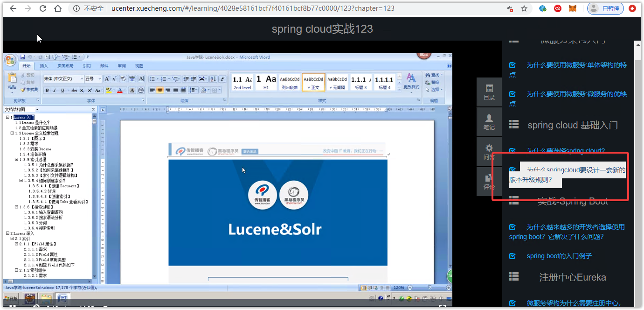Click the browser address bar URL
This screenshot has width=644, height=310.
click(253, 8)
